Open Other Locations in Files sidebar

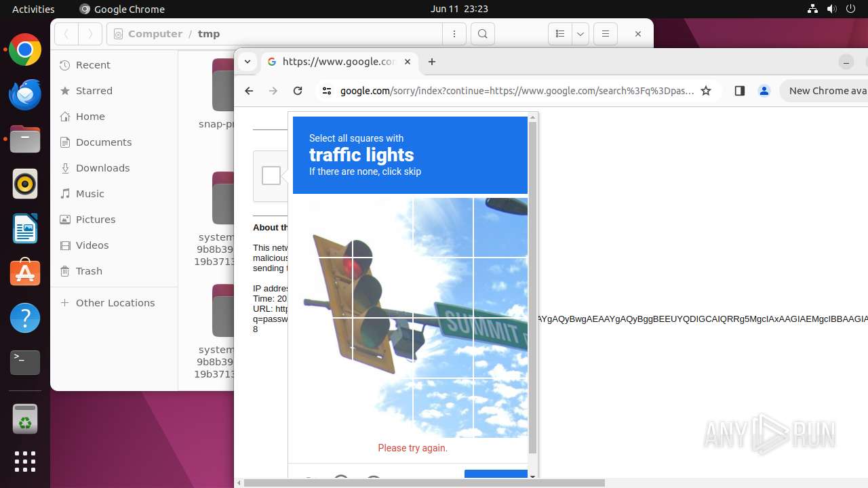(114, 303)
